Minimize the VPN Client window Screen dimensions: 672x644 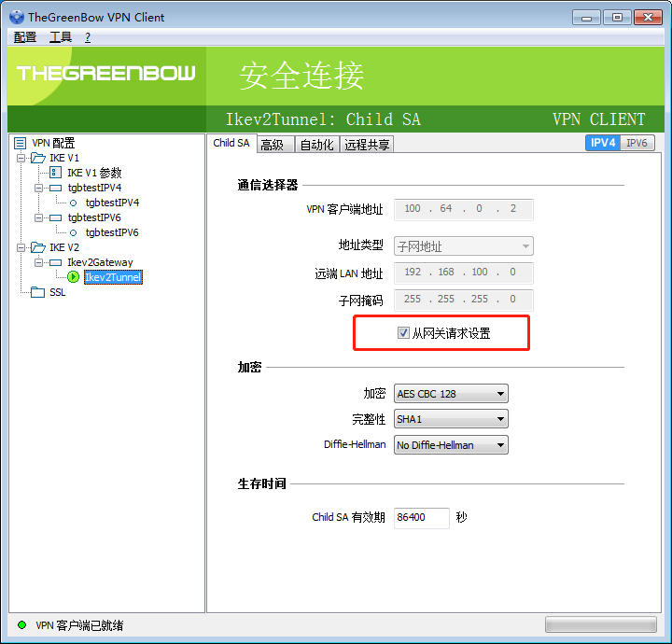(x=586, y=18)
